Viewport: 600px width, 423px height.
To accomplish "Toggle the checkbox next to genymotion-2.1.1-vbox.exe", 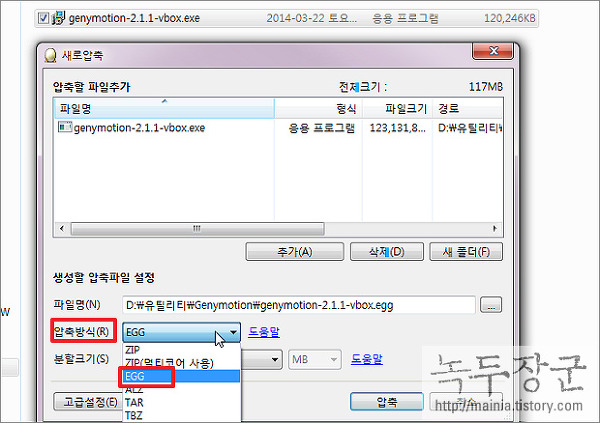I will pyautogui.click(x=43, y=18).
